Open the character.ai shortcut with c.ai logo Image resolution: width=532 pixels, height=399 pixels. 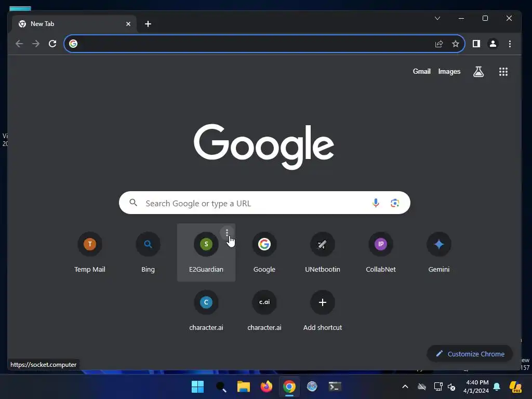coord(264,311)
